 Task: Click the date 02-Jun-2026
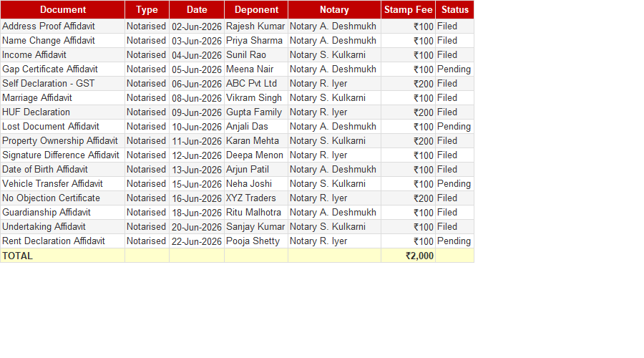[197, 26]
